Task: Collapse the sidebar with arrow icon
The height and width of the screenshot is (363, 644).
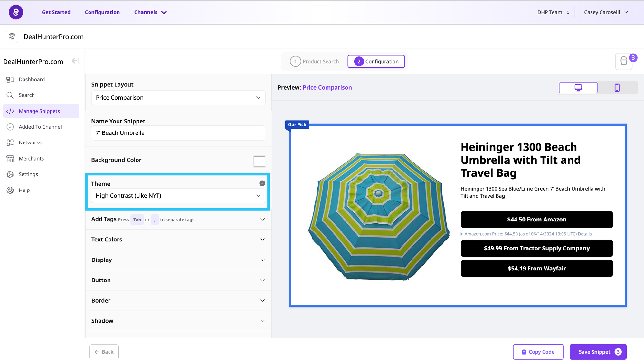Action: [x=75, y=61]
